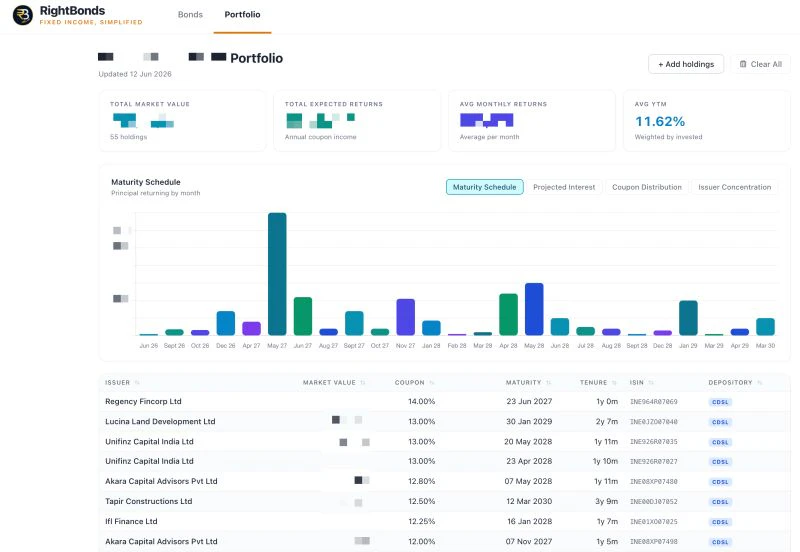Click the Total Expected Returns card
The image size is (800, 552).
coord(357,121)
